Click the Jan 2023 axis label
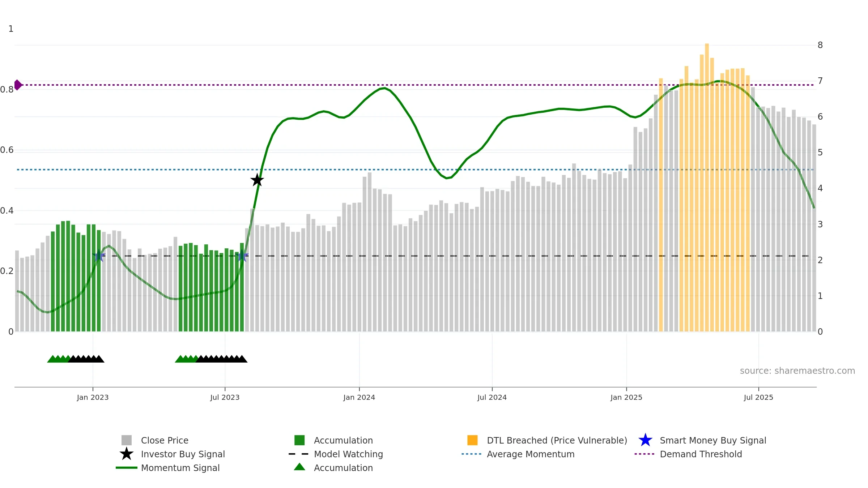Viewport: 868px width, 488px height. (93, 398)
